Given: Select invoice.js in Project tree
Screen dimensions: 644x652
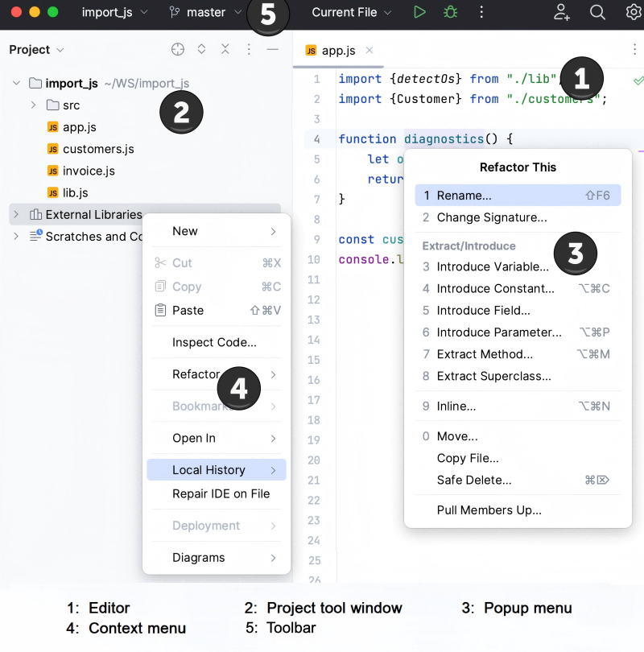Looking at the screenshot, I should tap(89, 171).
